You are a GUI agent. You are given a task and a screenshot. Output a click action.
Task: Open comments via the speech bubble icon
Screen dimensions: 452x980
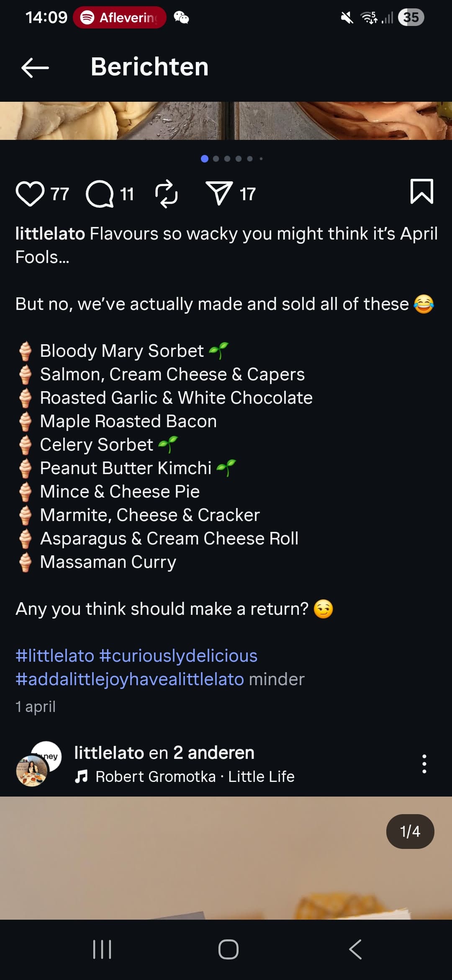[x=100, y=194]
